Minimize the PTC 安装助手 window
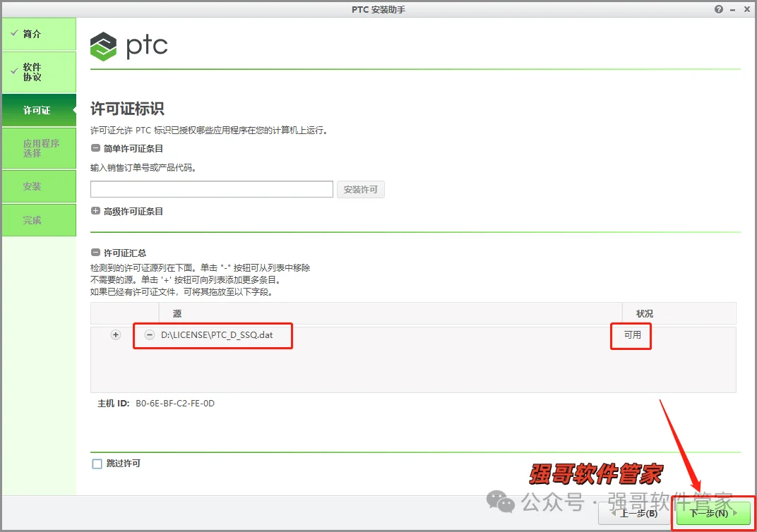 click(x=733, y=10)
